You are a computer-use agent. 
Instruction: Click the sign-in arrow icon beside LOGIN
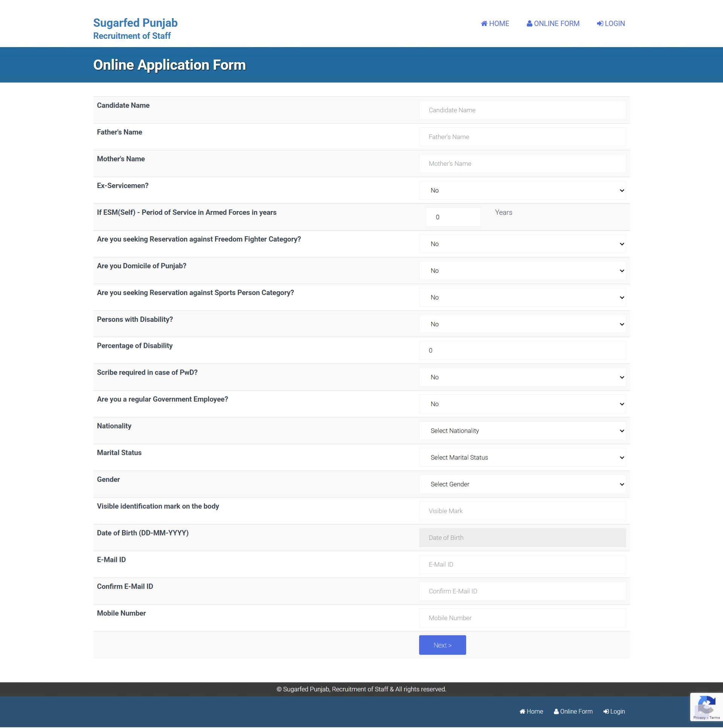600,24
